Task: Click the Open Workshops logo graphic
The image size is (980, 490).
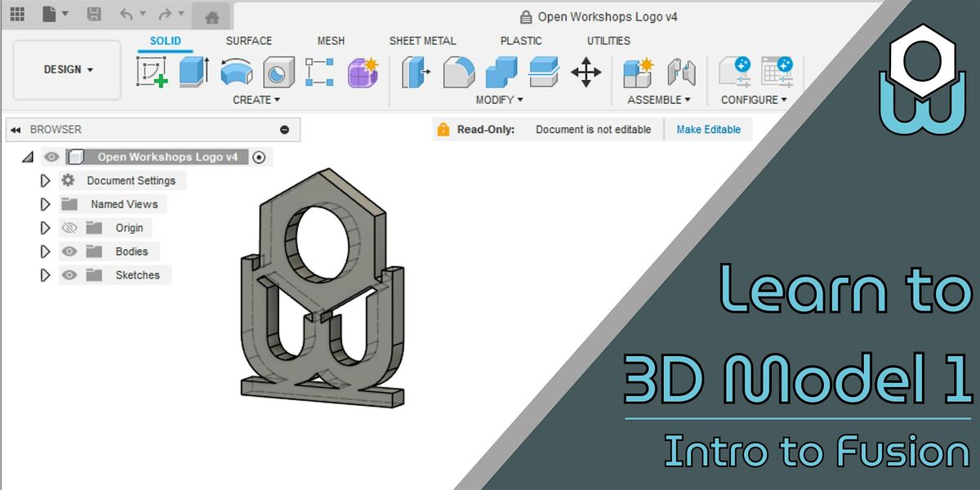Action: (922, 78)
